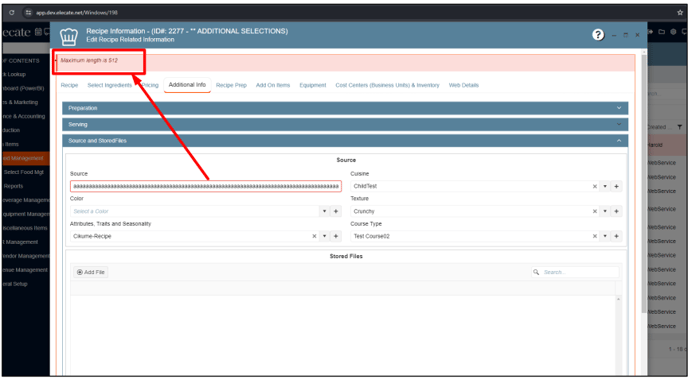688x379 pixels.
Task: Open the Attributes, Traits and Seasonality dropdown arrow
Action: [x=324, y=236]
